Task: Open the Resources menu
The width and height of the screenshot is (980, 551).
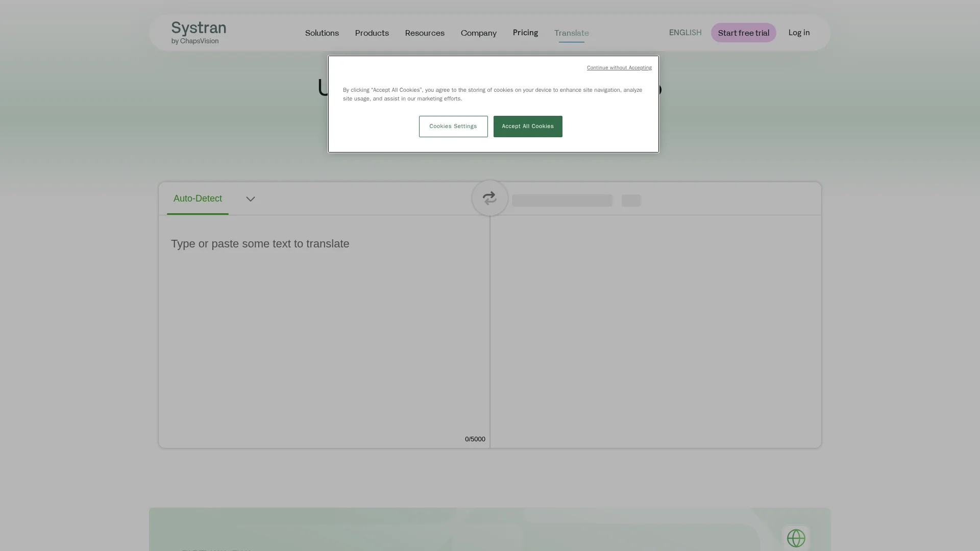Action: [x=424, y=33]
